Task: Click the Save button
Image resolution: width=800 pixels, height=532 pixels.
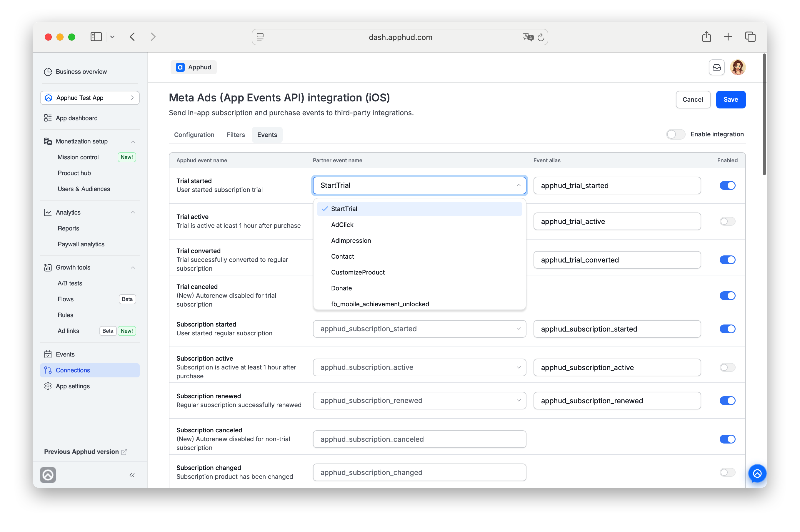Action: (x=730, y=99)
